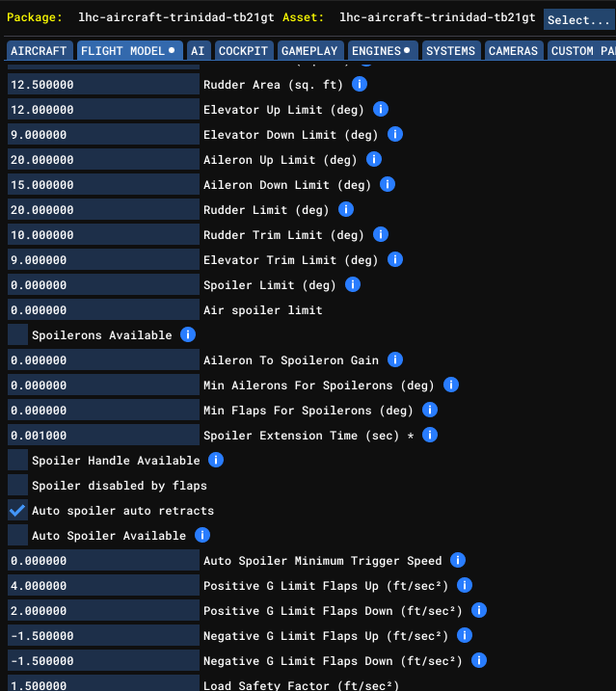
Task: Open info for Min Ailerons For Spoilerons
Action: tap(451, 385)
